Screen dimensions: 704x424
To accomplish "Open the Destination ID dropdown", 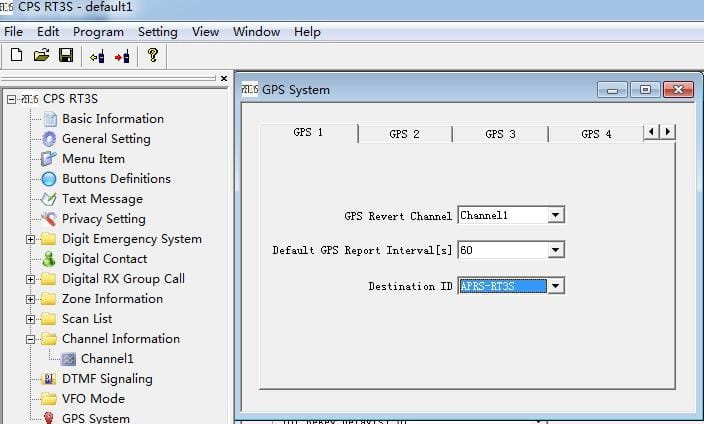I will click(x=556, y=286).
